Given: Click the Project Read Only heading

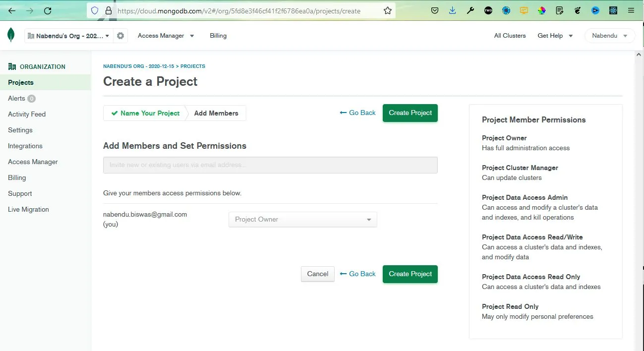Looking at the screenshot, I should (510, 307).
